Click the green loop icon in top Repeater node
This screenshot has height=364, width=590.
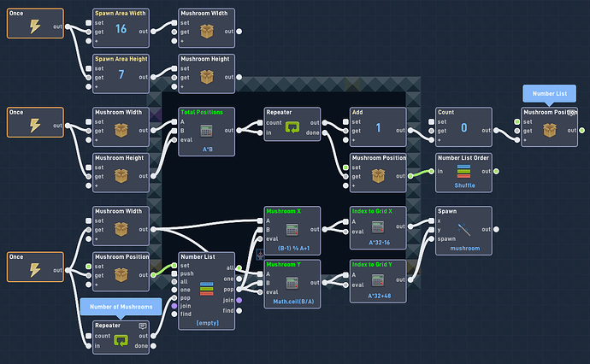point(292,127)
